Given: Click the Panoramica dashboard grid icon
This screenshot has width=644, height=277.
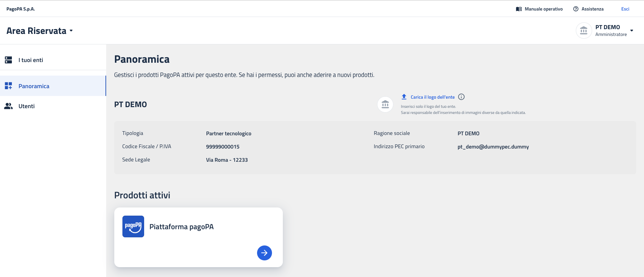Looking at the screenshot, I should (x=8, y=86).
